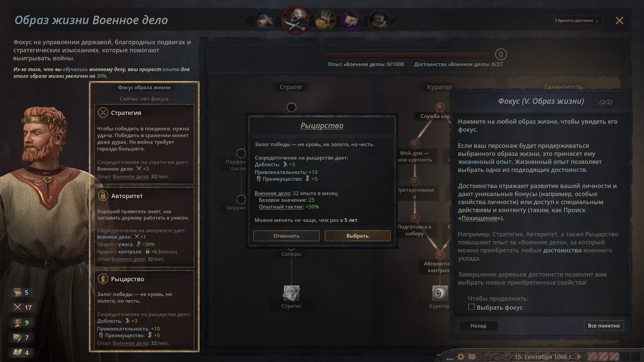Open the Learning lifestyle books icon
The height and width of the screenshot is (362, 644).
click(x=379, y=20)
